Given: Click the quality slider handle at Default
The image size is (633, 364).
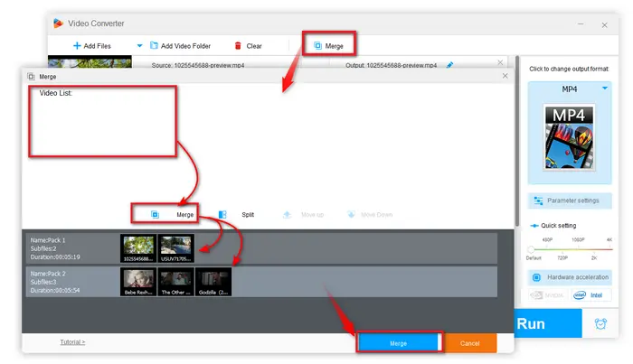Looking at the screenshot, I should (531, 249).
